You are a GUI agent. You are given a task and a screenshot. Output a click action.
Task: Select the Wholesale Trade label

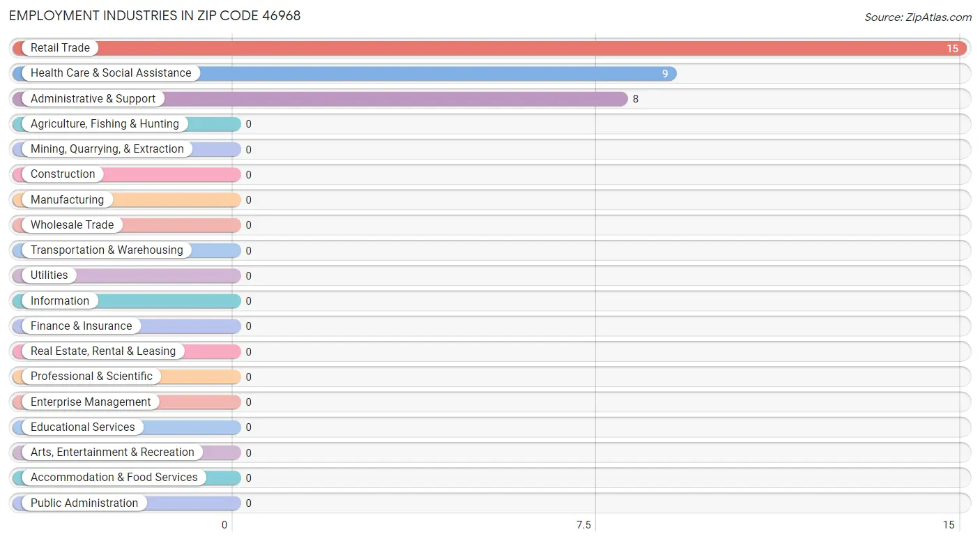point(72,225)
